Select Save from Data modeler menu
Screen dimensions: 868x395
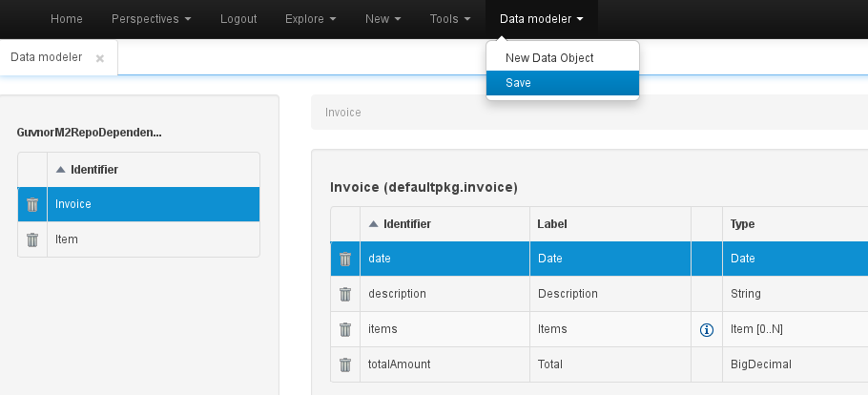click(x=519, y=83)
